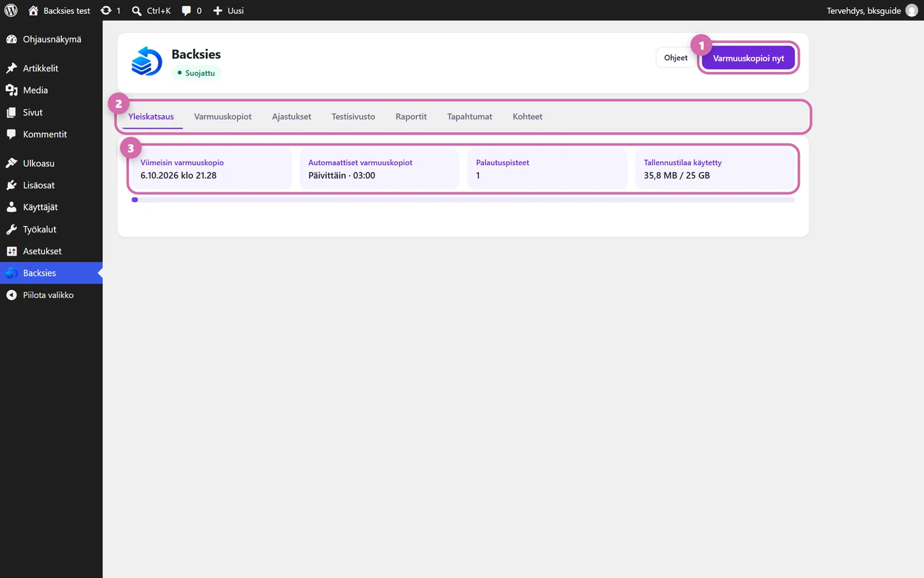924x578 pixels.
Task: Open the Varmuuskopiot tab
Action: (223, 117)
